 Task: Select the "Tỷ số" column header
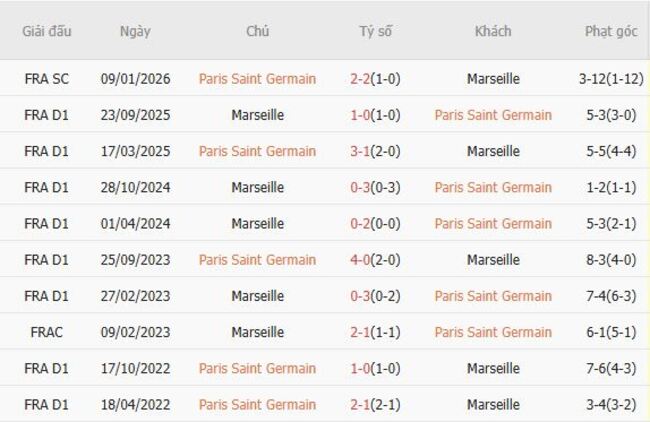click(x=376, y=31)
